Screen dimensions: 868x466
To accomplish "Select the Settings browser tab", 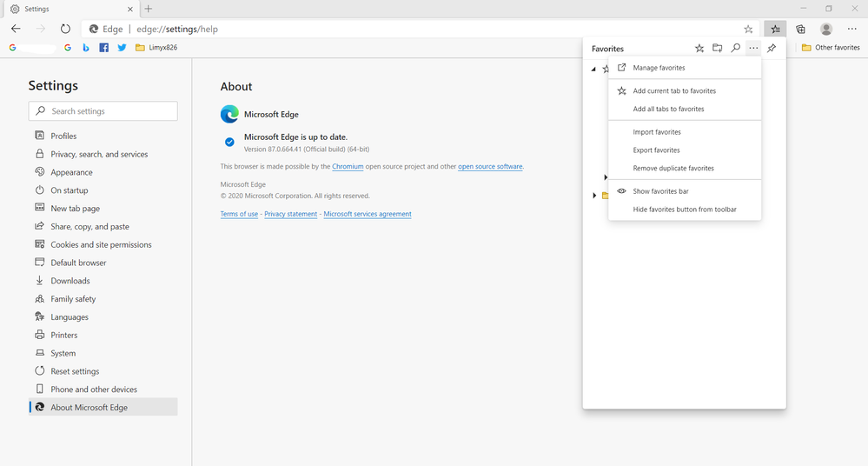I will [71, 10].
